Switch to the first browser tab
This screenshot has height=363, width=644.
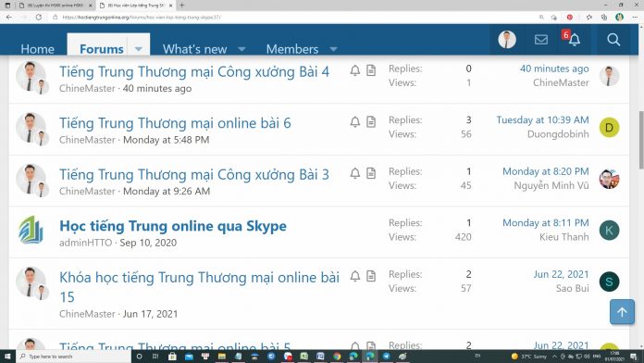click(55, 6)
